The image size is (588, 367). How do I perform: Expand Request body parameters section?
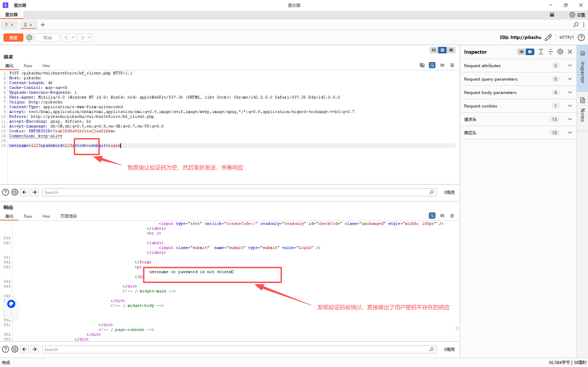(x=570, y=92)
